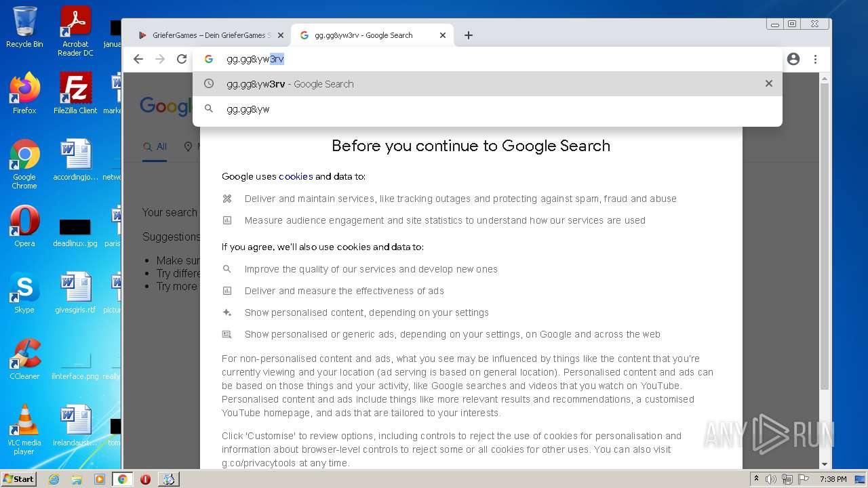
Task: Open the Recycle Bin desktop icon
Action: [x=24, y=27]
